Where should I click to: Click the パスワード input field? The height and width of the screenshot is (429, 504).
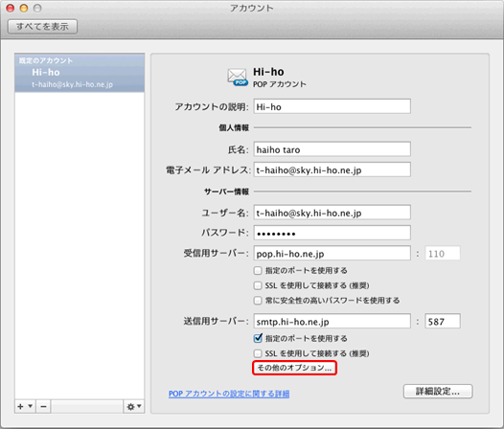point(332,233)
